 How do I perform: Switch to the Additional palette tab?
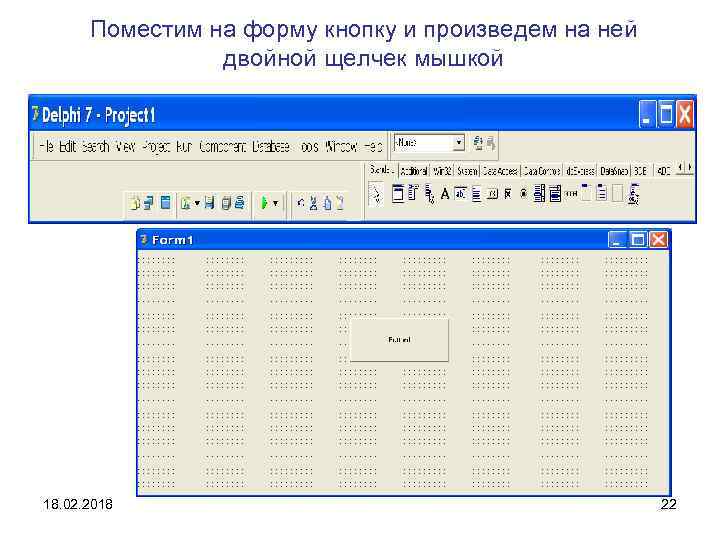coord(414,171)
